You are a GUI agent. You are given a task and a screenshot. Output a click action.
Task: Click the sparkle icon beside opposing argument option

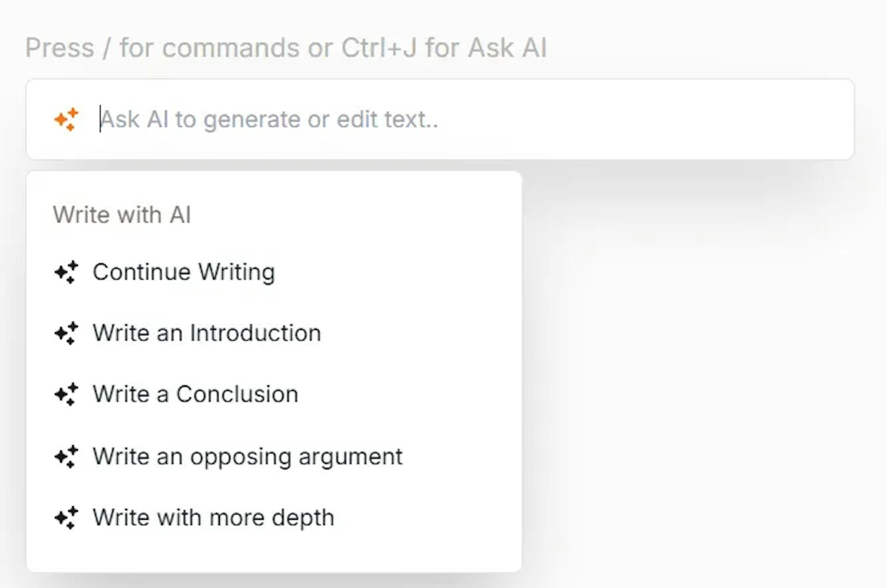tap(67, 457)
